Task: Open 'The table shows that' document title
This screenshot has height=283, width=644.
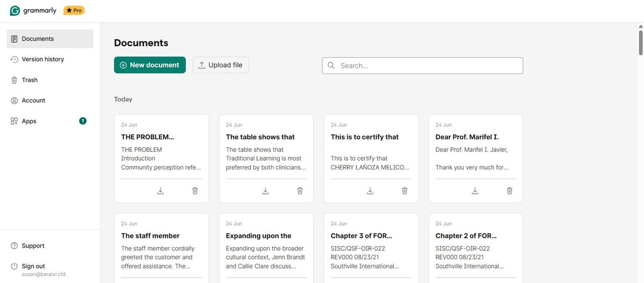Action: (260, 137)
